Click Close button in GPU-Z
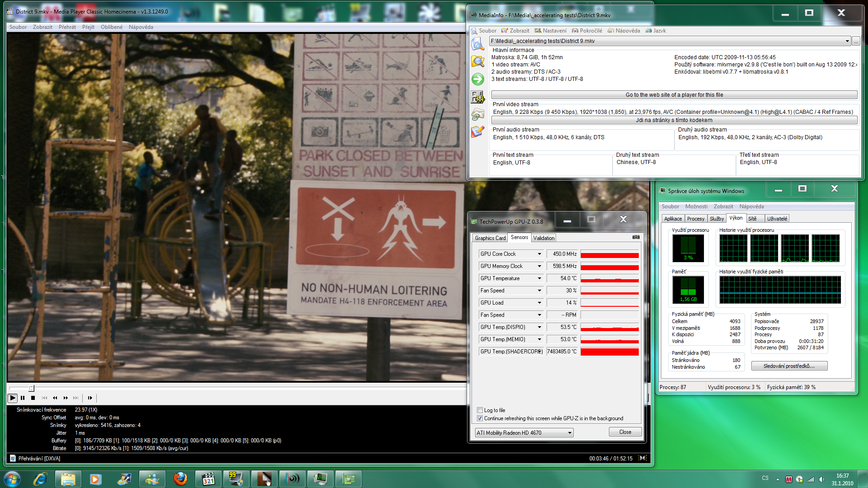The image size is (868, 488). coord(625,432)
